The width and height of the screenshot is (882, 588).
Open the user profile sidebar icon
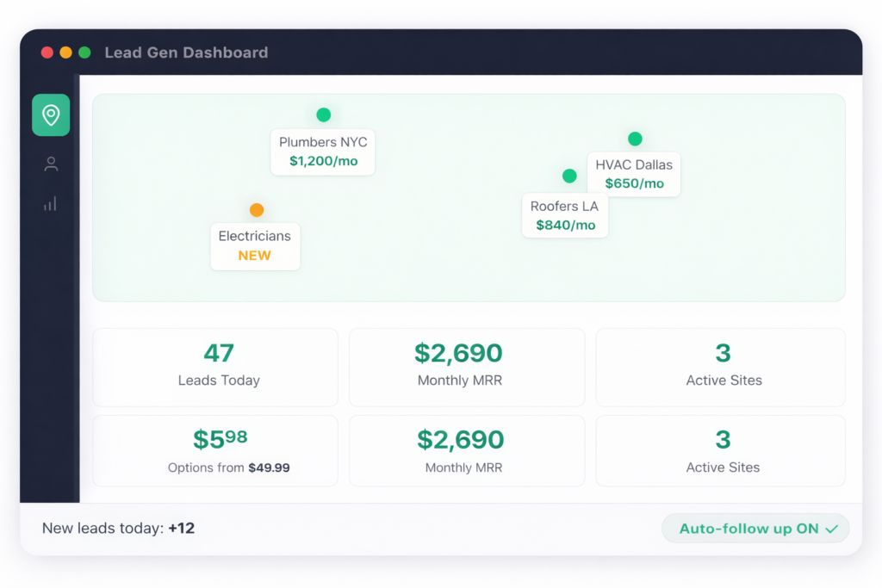pyautogui.click(x=51, y=164)
